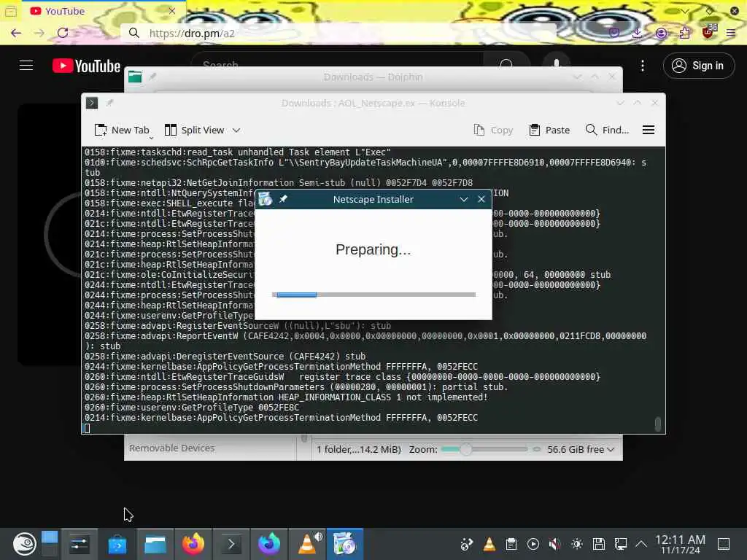Open New Tab in Konsole toolbar

(x=122, y=130)
